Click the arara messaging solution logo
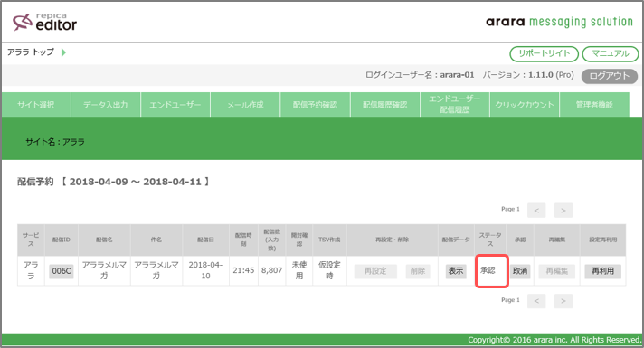 (559, 22)
